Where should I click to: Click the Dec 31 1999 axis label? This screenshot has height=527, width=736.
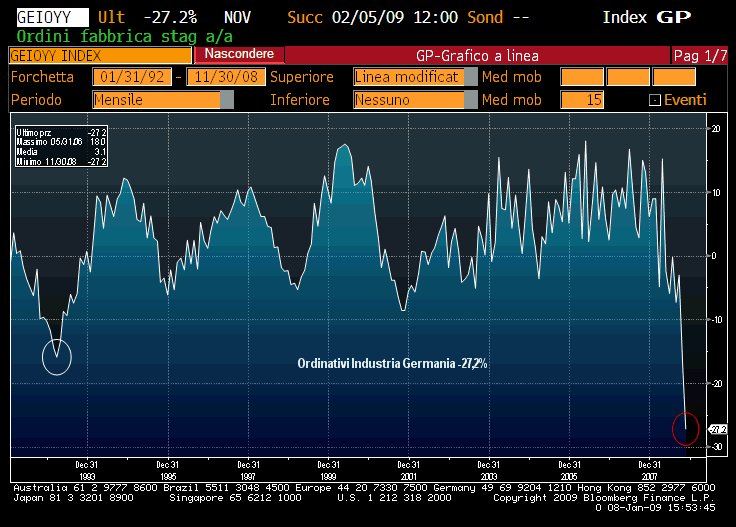[329, 470]
